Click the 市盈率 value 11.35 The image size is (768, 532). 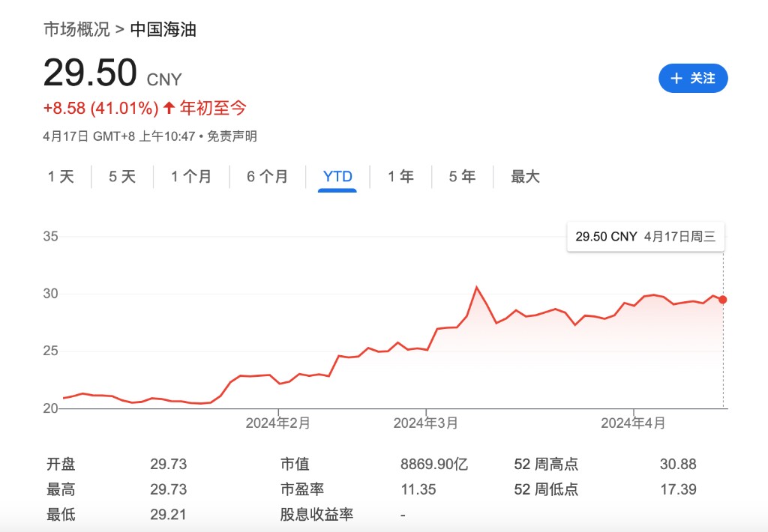(x=418, y=489)
